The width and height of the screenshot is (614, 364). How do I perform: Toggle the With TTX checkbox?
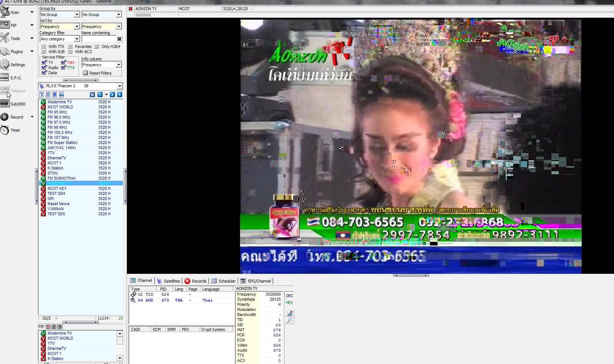(x=44, y=47)
